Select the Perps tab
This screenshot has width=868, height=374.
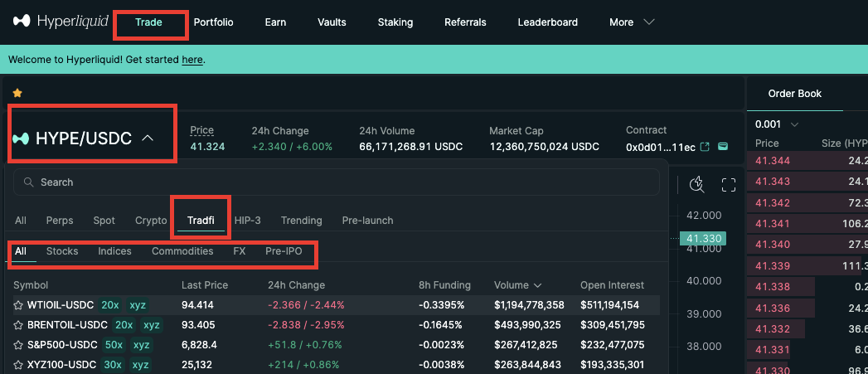[60, 221]
